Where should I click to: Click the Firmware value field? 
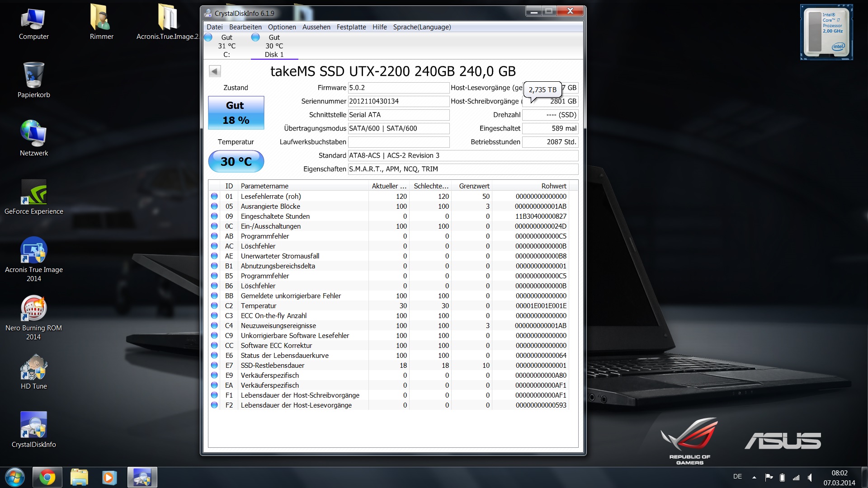click(x=398, y=88)
